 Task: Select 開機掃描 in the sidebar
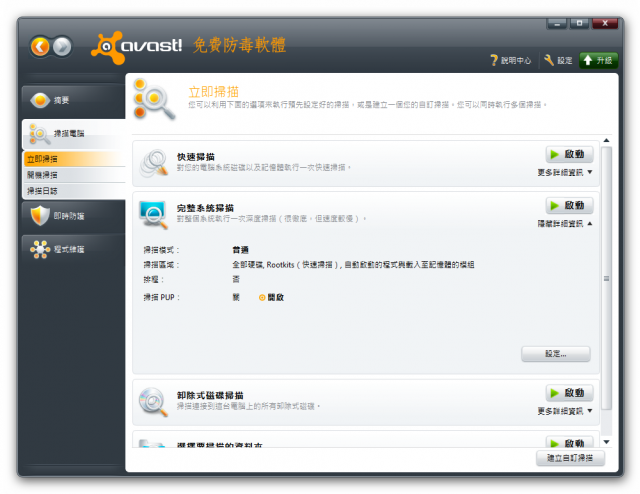(x=74, y=175)
